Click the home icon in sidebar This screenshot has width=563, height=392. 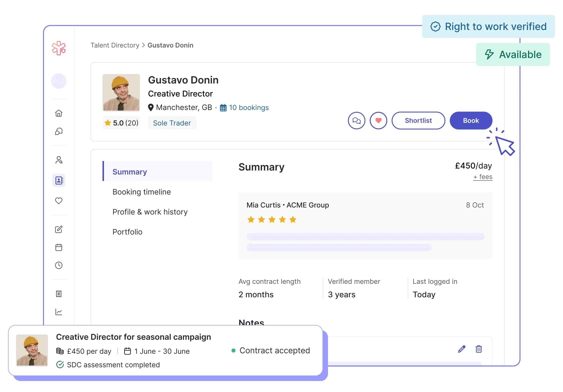click(x=59, y=113)
